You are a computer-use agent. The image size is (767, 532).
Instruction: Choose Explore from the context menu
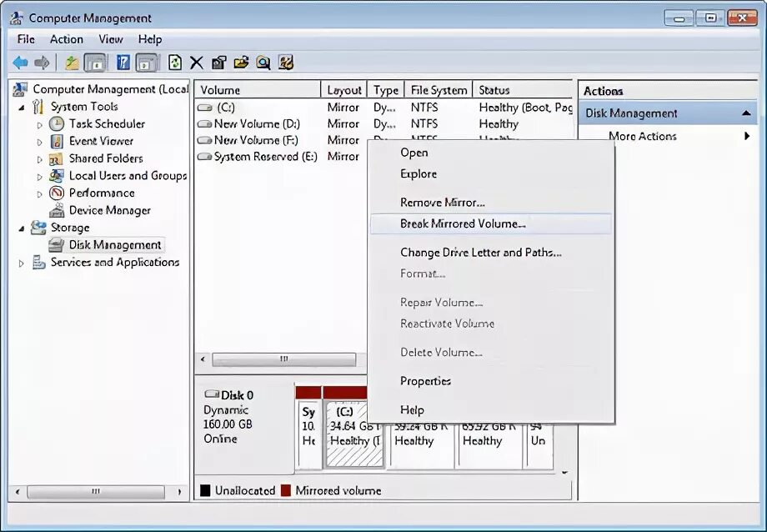pos(491,173)
